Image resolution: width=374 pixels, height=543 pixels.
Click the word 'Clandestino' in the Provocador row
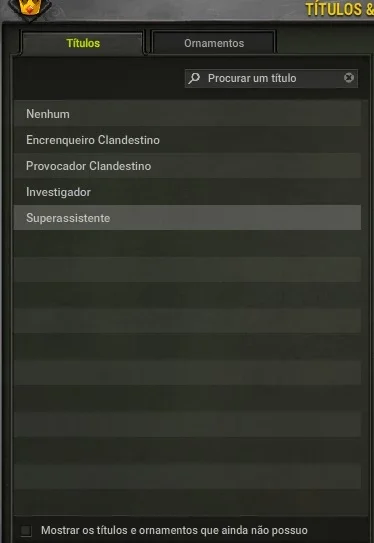click(120, 166)
